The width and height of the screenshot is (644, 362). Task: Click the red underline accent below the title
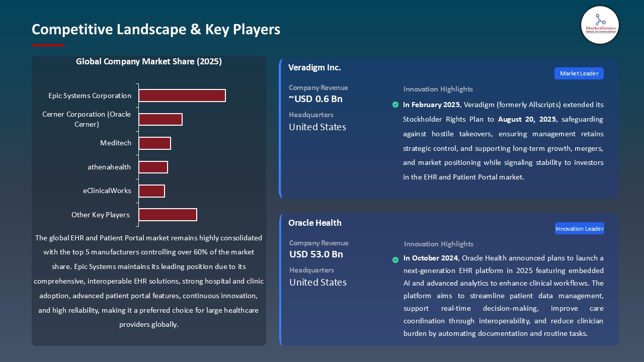pos(48,44)
